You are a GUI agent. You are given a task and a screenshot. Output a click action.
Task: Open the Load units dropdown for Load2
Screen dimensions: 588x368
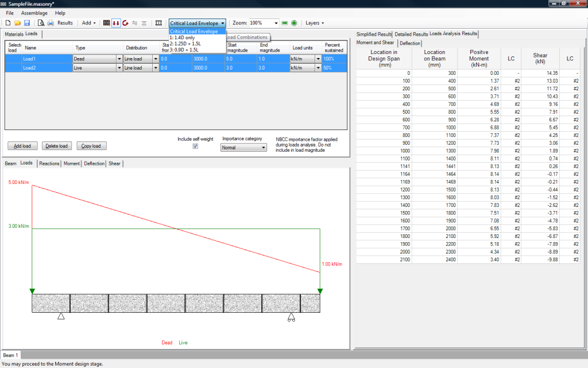pos(317,68)
